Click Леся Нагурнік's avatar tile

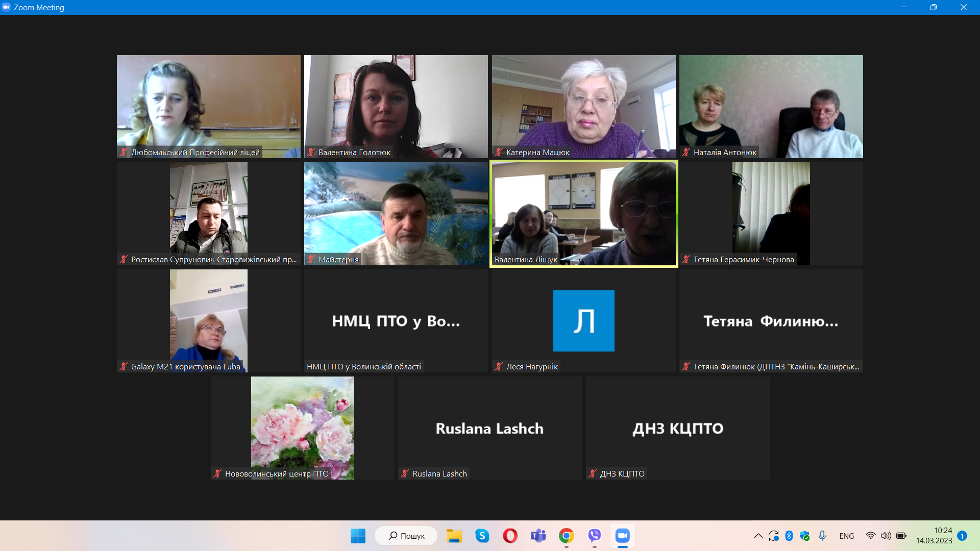(x=583, y=320)
